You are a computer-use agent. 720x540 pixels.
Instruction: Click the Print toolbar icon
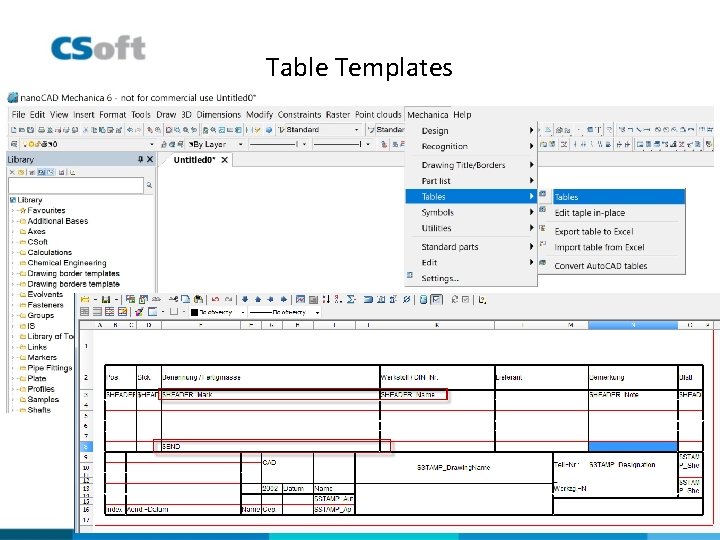41,130
